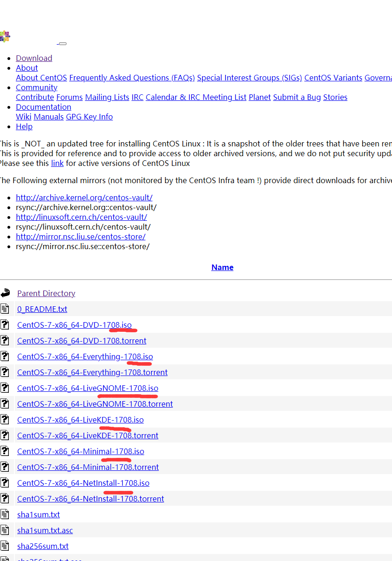Click the file icon beside LiveGNOME-1708.iso
The width and height of the screenshot is (392, 561).
[5, 388]
